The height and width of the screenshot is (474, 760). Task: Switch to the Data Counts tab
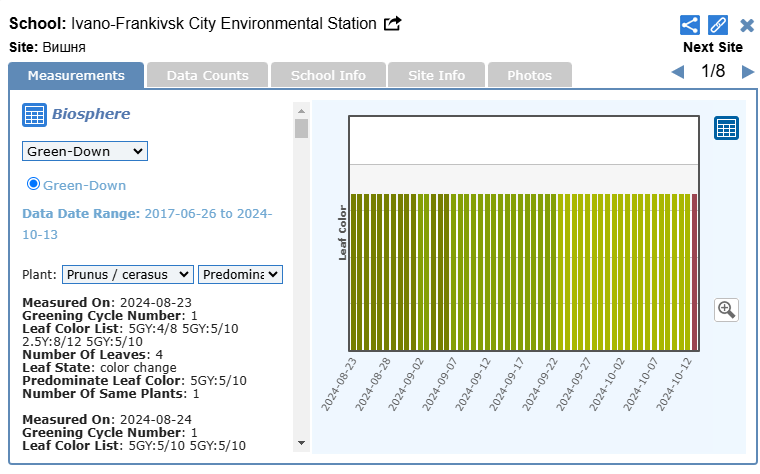[207, 75]
